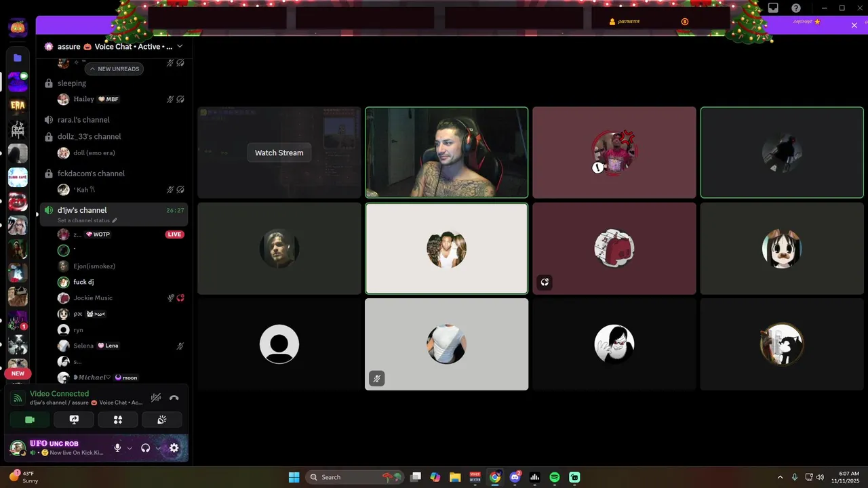Toggle noise suppression icon
Screen dimensions: 868x488
[156, 398]
